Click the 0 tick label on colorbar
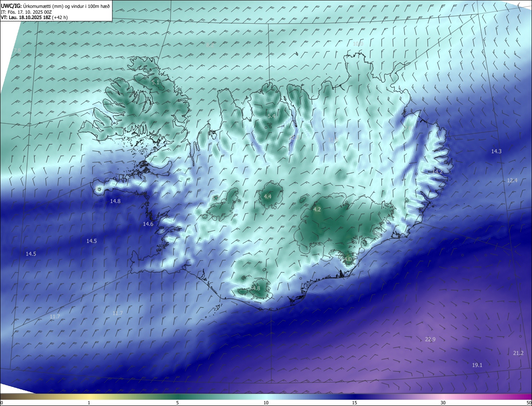The height and width of the screenshot is (406, 532). pyautogui.click(x=1, y=403)
